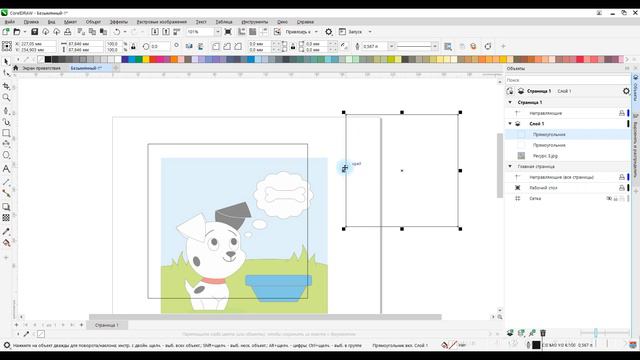Select the Crop tool
This screenshot has width=640, height=360.
pos(6,86)
